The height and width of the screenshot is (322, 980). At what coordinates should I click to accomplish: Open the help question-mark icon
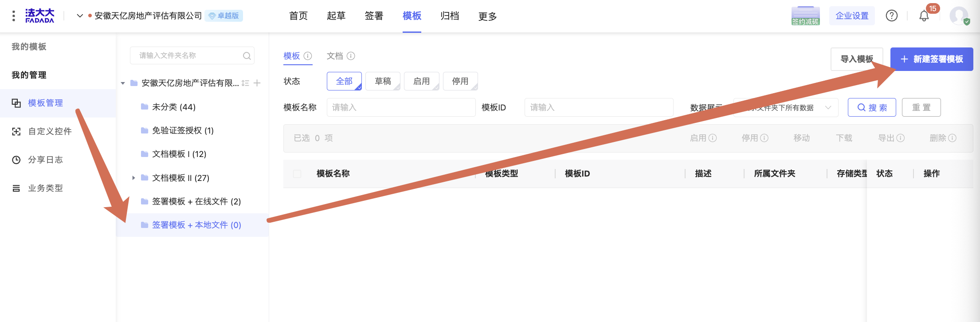pyautogui.click(x=891, y=16)
